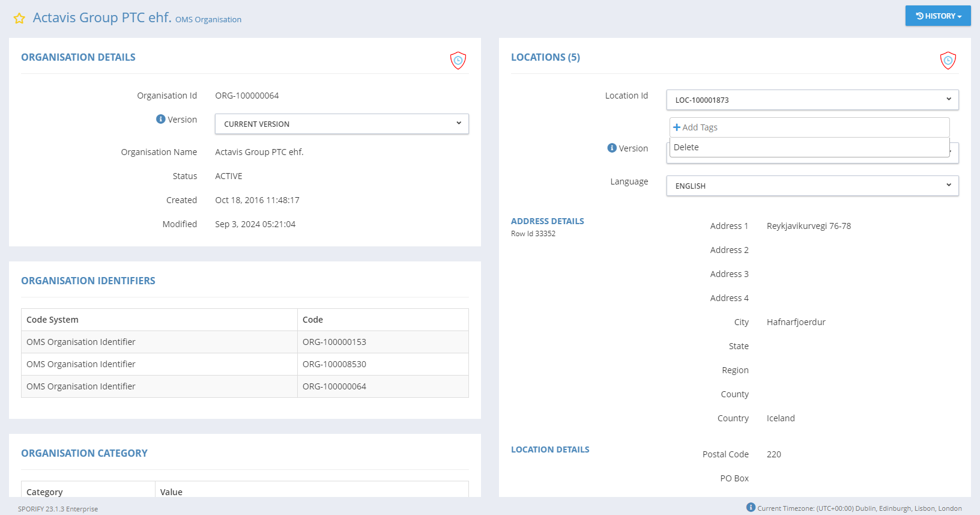Click the plus icon next to Add Tags
Viewport: 980px width, 515px height.
pos(677,127)
